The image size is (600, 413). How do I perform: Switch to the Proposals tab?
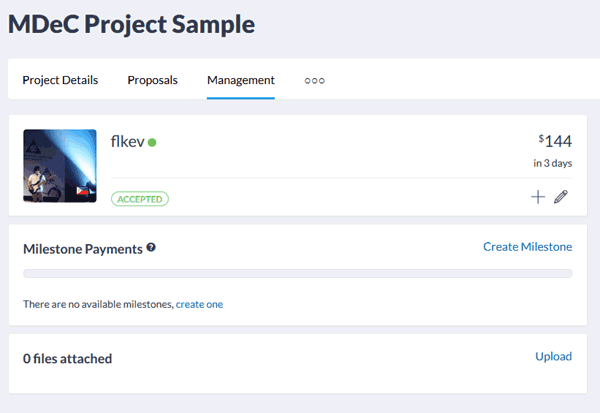pyautogui.click(x=152, y=80)
